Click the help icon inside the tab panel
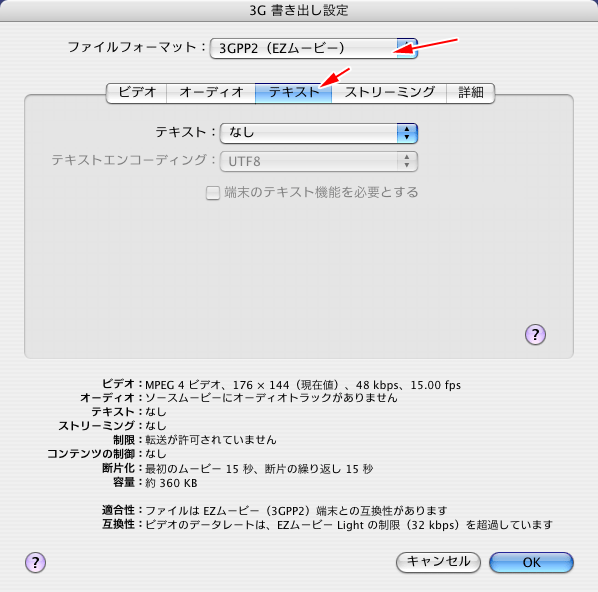Viewport: 598px width, 592px height. (535, 335)
